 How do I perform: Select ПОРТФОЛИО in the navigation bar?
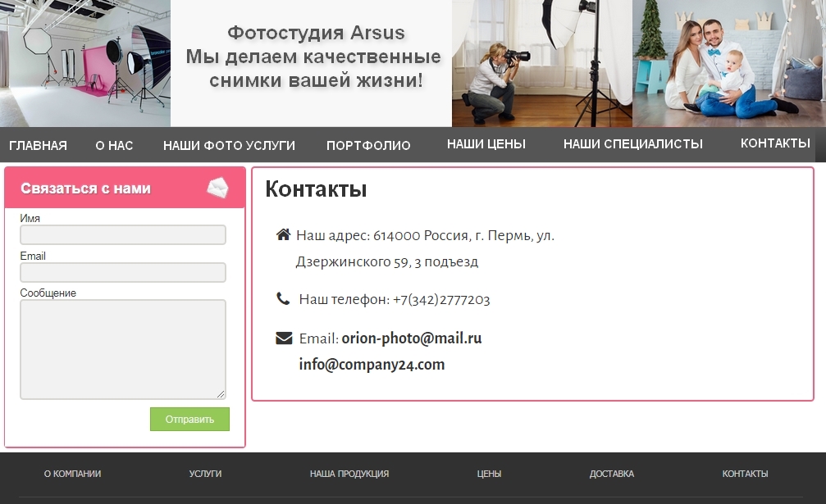click(x=368, y=145)
